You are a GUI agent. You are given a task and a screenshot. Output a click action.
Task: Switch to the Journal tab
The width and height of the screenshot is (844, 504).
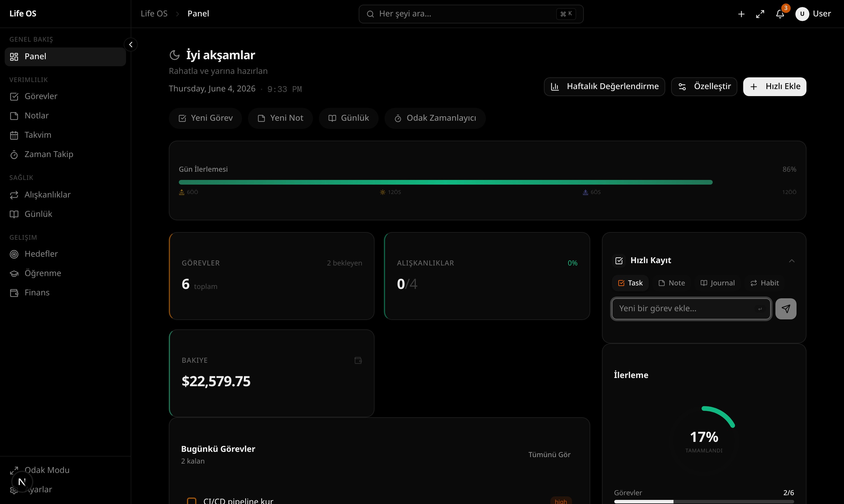pos(718,283)
